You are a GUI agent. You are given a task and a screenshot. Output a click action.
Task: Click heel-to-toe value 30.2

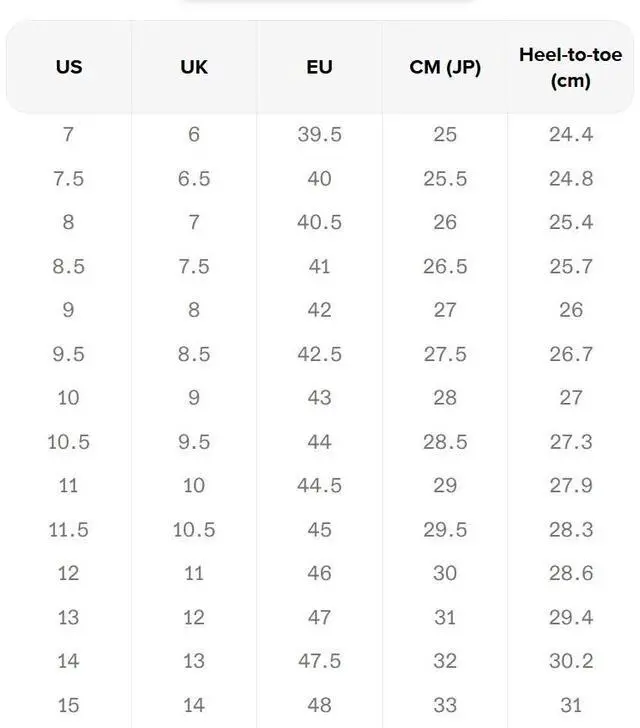click(x=570, y=662)
